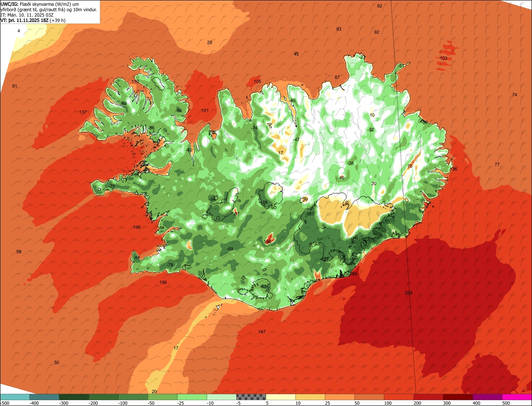Click the '87' value off the northeast coast
Viewport: 532px width, 406px height.
(x=337, y=78)
